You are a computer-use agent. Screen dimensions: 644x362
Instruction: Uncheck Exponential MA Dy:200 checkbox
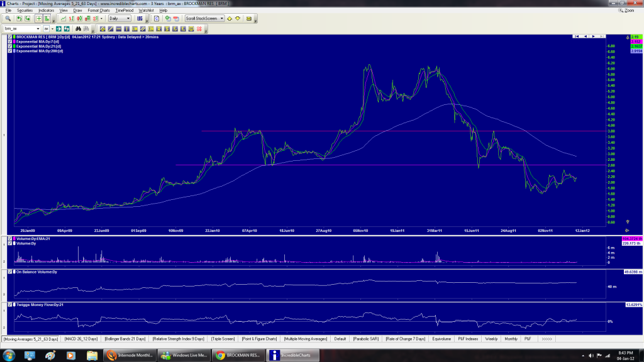tap(10, 51)
